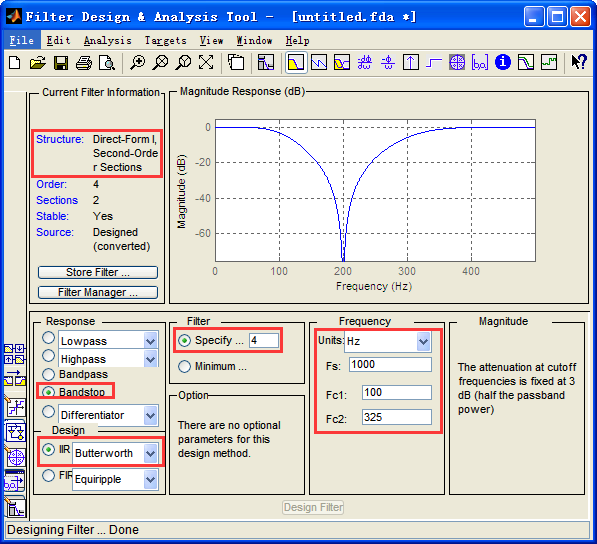The height and width of the screenshot is (544, 597).
Task: Show the Pole/Zero plot from the toolbar
Action: point(457,62)
